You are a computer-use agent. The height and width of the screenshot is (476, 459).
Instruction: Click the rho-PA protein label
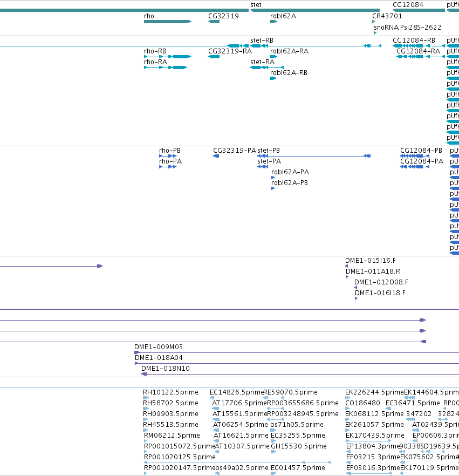tap(170, 161)
